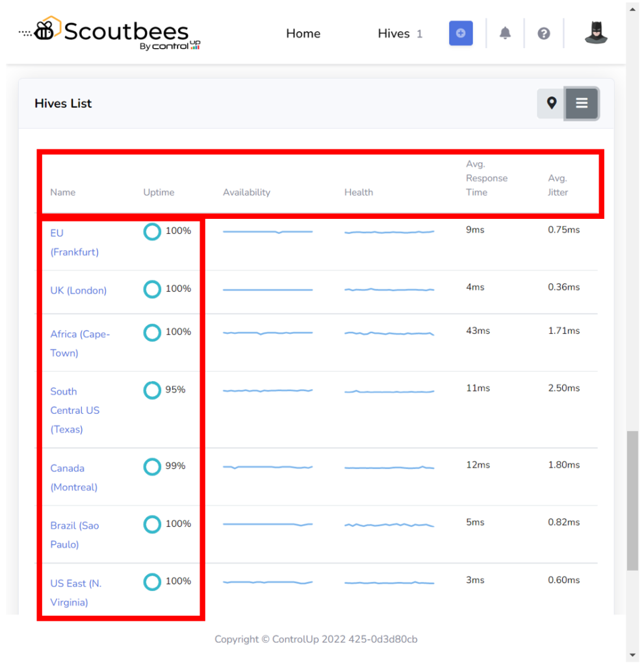Open the Batman user avatar menu
Screen dimensions: 644x665
pyautogui.click(x=595, y=33)
